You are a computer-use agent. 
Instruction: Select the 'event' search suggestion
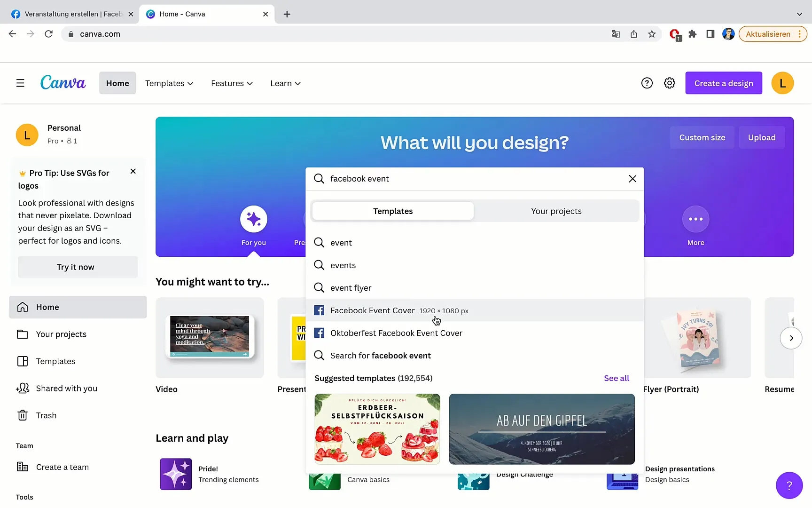click(475, 243)
